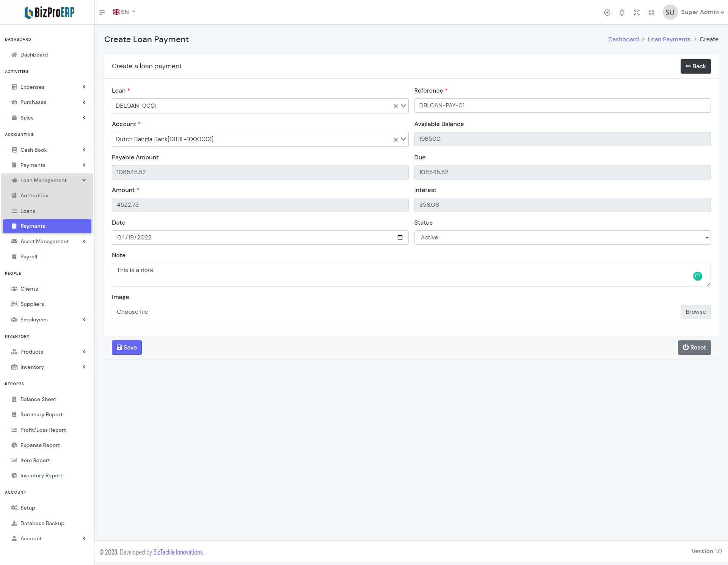Viewport: 728px width, 565px height.
Task: Clear the selected Account value
Action: tap(395, 140)
